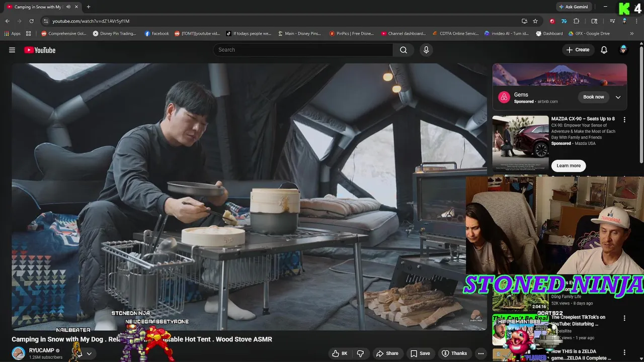The height and width of the screenshot is (362, 644).
Task: Open the RYUCAMP channel avatar
Action: pos(19,353)
